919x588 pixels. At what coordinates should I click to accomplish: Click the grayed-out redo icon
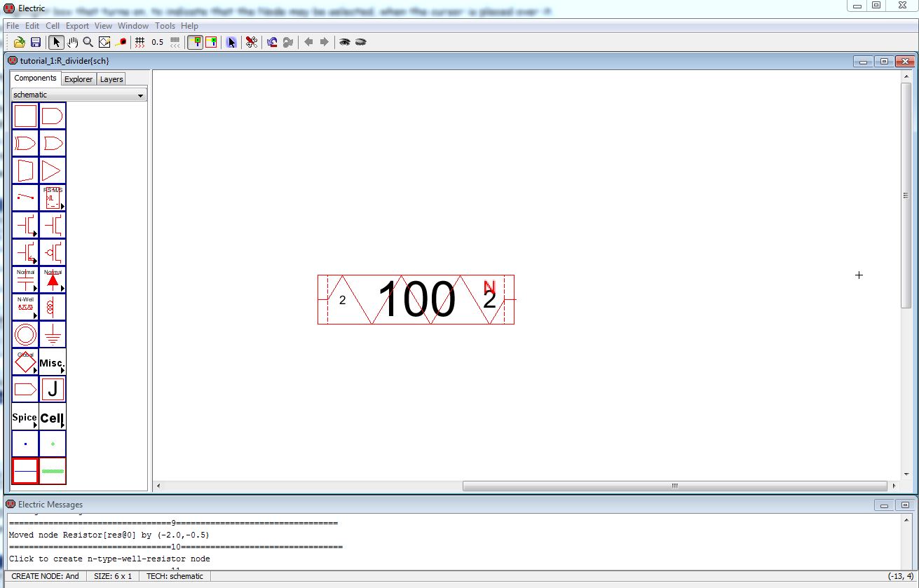tap(287, 42)
